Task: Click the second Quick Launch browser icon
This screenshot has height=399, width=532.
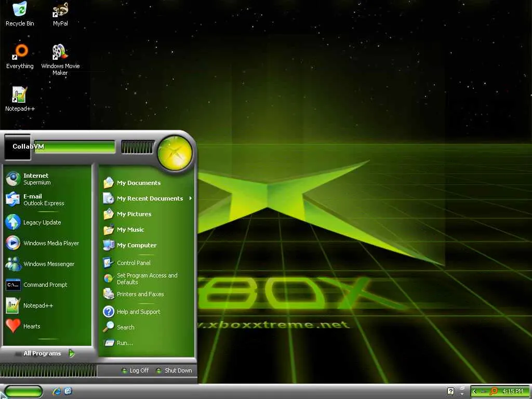Action: coord(68,391)
